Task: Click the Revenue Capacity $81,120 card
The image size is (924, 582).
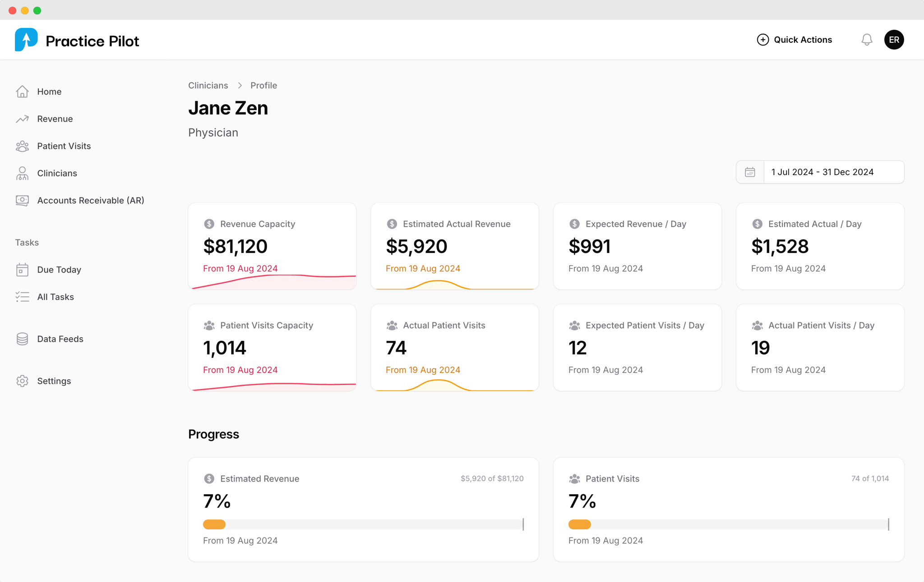Action: (x=272, y=246)
